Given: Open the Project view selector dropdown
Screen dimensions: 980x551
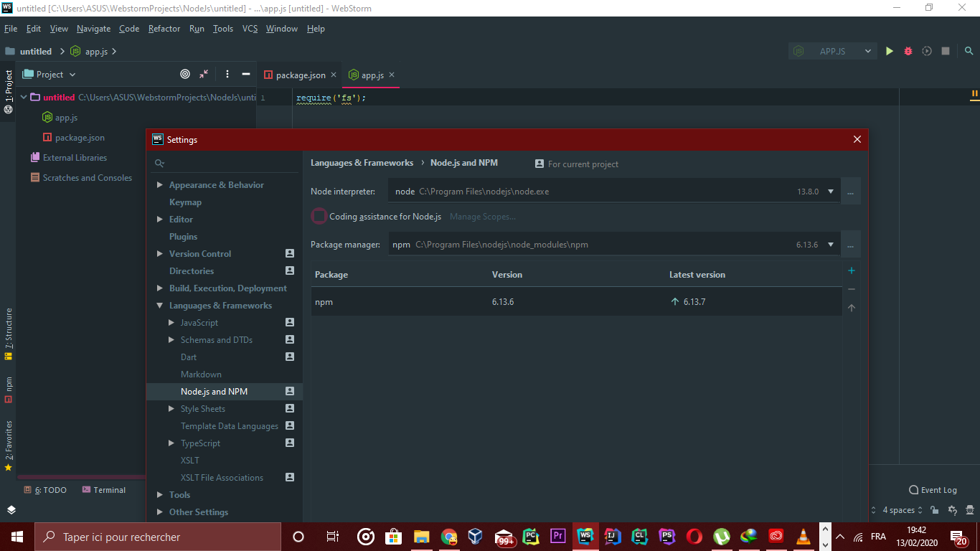Looking at the screenshot, I should coord(49,74).
